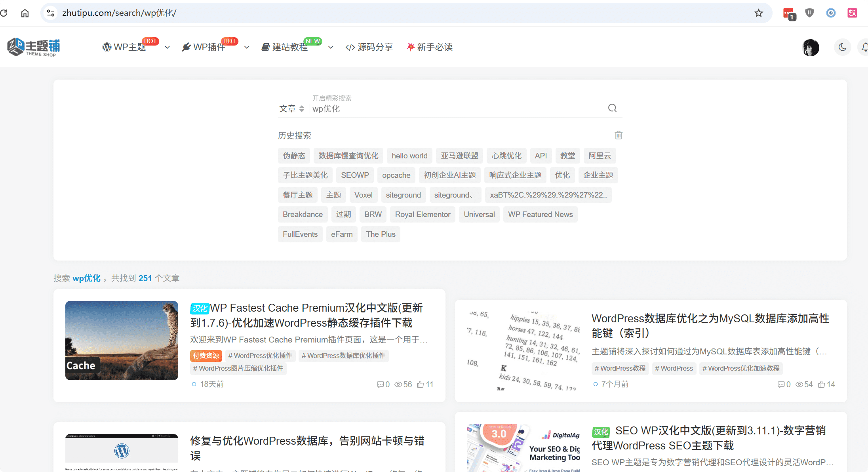Bookmark this page with the star icon

[x=758, y=13]
